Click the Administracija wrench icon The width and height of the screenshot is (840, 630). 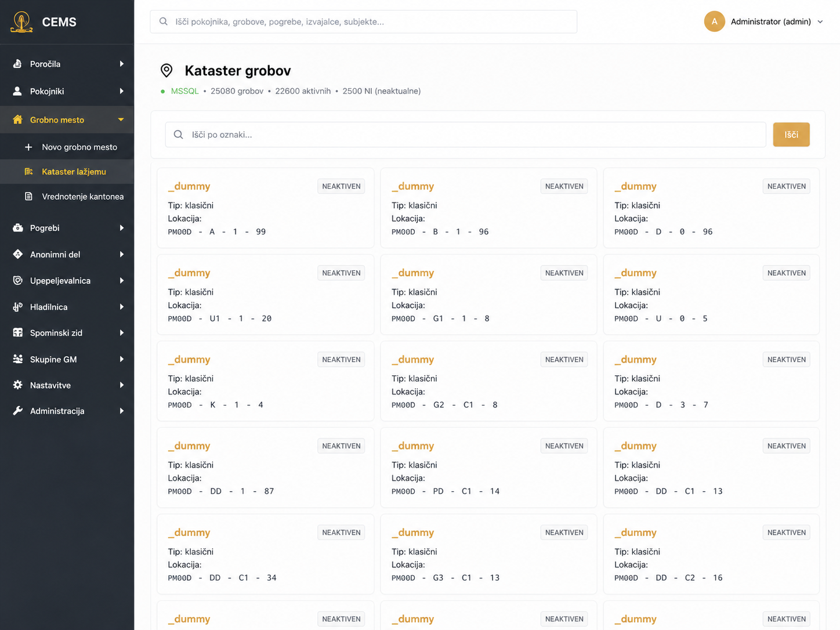pyautogui.click(x=17, y=411)
